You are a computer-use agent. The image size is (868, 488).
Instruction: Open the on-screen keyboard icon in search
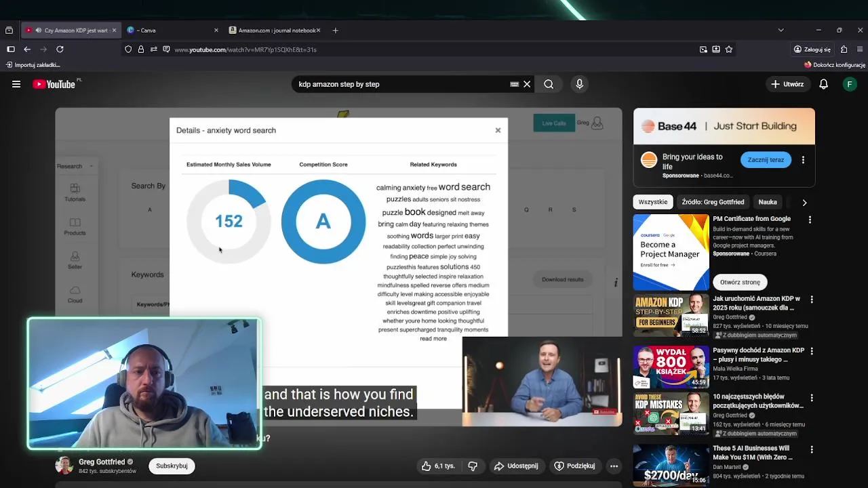[514, 84]
